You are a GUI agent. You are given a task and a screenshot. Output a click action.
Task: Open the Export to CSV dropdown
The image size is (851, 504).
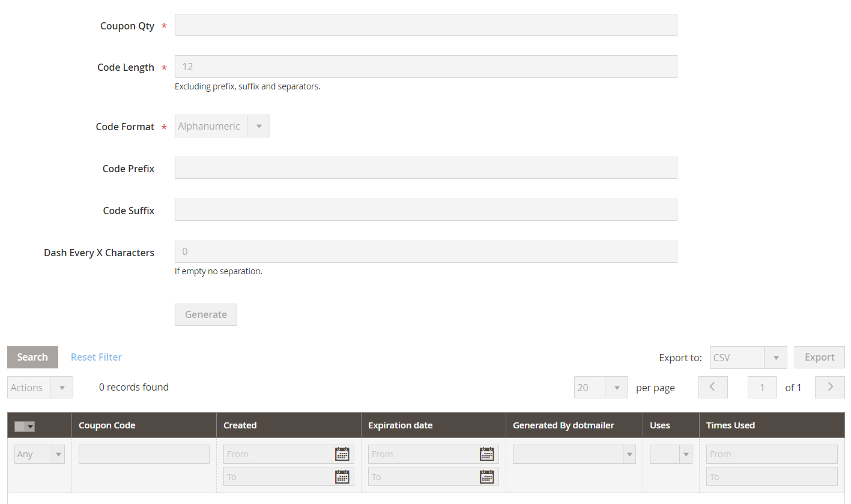click(748, 358)
